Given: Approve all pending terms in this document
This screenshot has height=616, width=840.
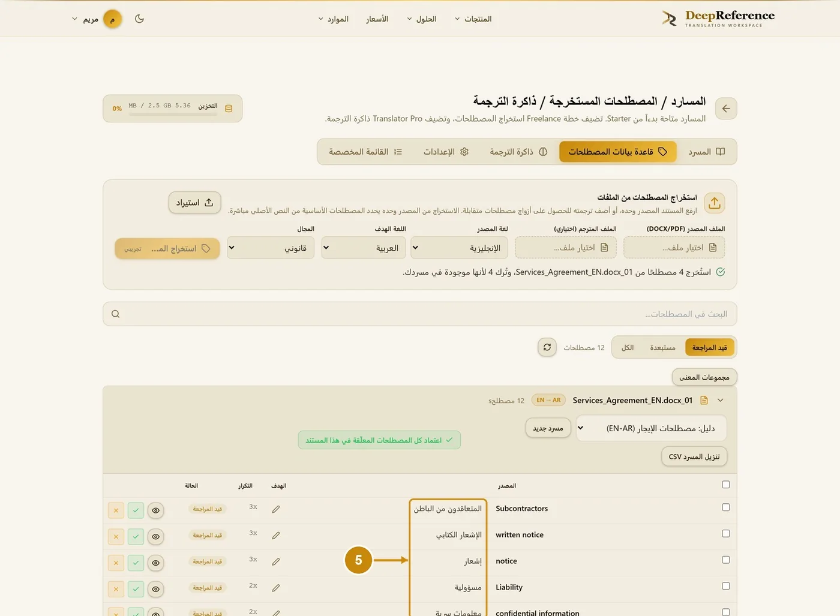Looking at the screenshot, I should [379, 440].
